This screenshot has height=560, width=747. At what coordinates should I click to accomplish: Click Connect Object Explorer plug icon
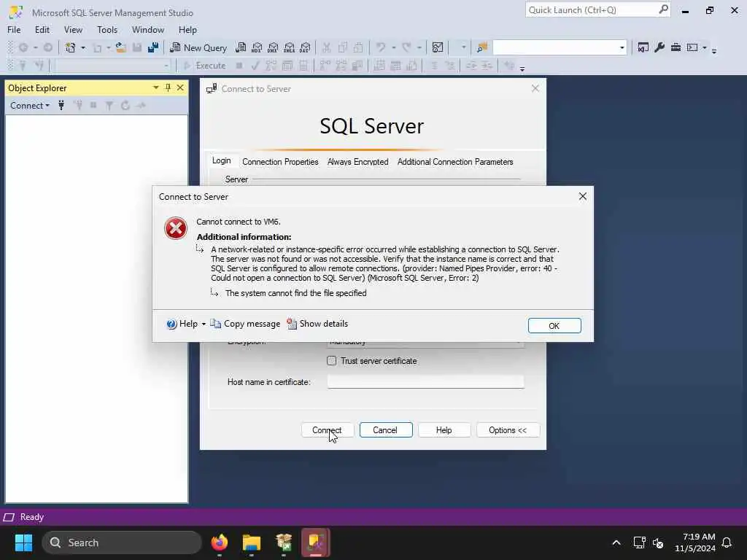click(x=61, y=106)
